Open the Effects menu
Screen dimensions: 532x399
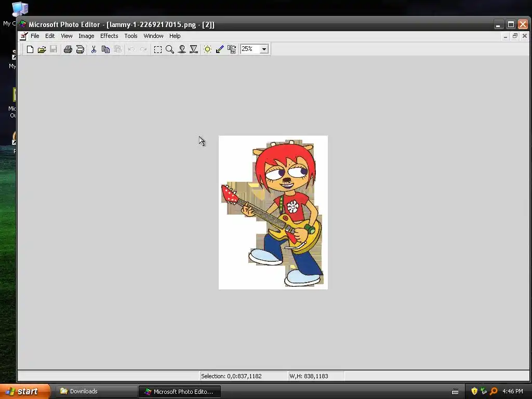click(x=109, y=36)
